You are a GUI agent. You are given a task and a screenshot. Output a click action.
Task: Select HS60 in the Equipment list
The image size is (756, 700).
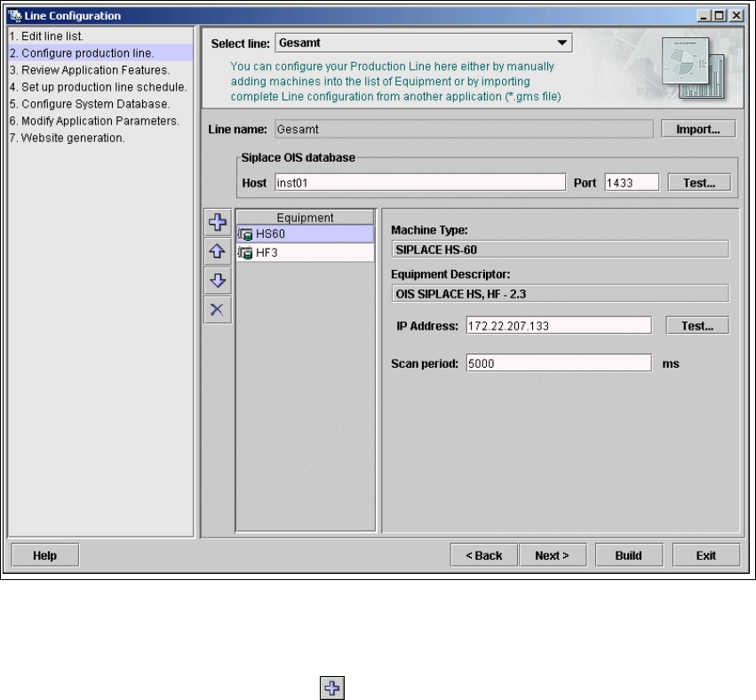point(306,235)
